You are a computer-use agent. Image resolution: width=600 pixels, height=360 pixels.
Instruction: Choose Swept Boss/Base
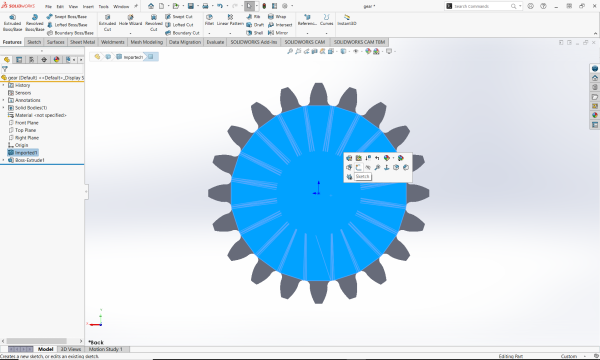[x=67, y=16]
